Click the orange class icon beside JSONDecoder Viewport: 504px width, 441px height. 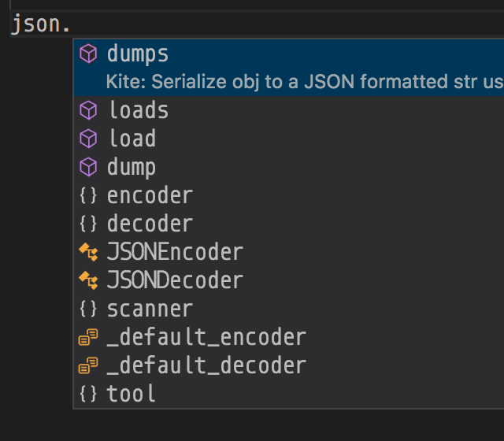tap(89, 280)
